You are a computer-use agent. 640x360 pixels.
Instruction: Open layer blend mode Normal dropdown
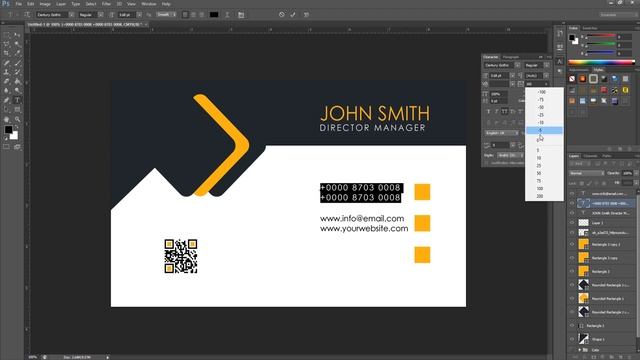tap(587, 173)
